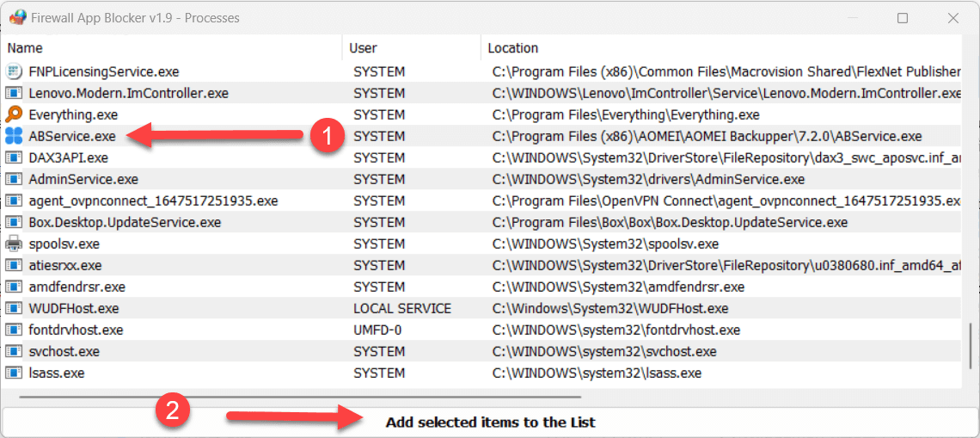This screenshot has width=980, height=438.
Task: Click the AOMEI Backupper ABService.exe location path
Action: click(x=707, y=137)
